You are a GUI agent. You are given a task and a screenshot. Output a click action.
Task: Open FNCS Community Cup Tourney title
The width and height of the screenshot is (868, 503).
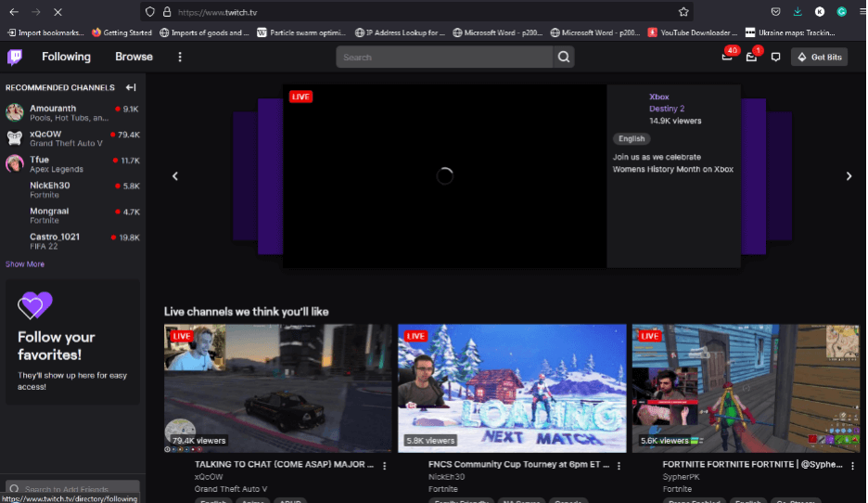(518, 464)
